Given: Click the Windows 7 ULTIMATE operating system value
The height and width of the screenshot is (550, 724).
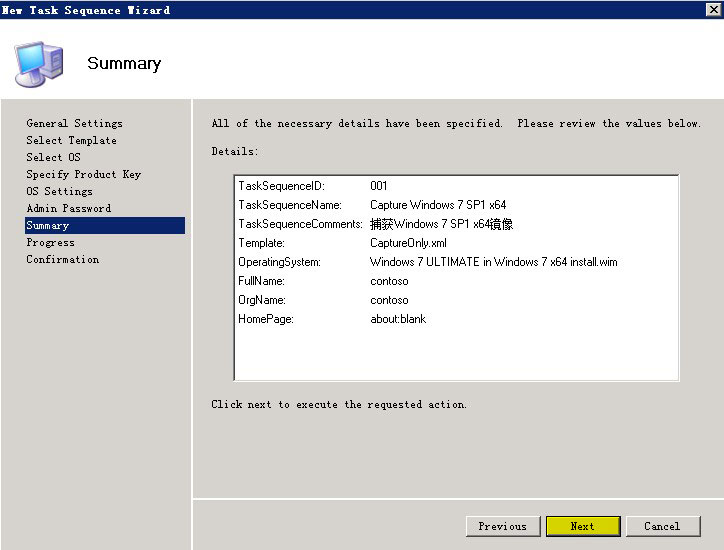Looking at the screenshot, I should tap(494, 262).
